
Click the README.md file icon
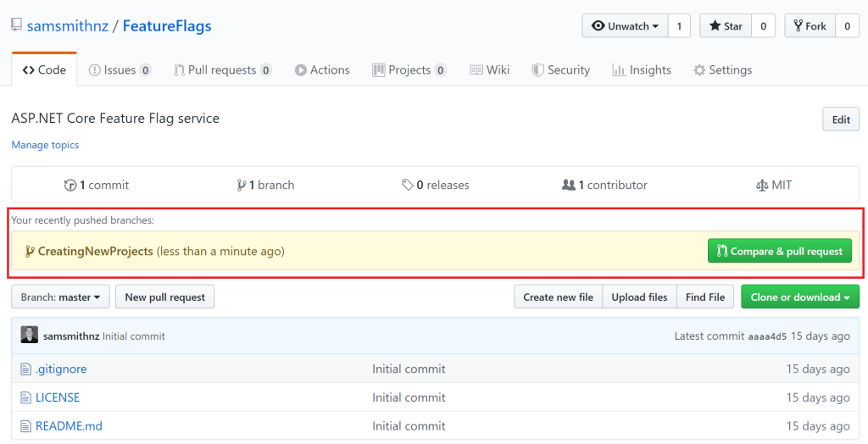(25, 426)
